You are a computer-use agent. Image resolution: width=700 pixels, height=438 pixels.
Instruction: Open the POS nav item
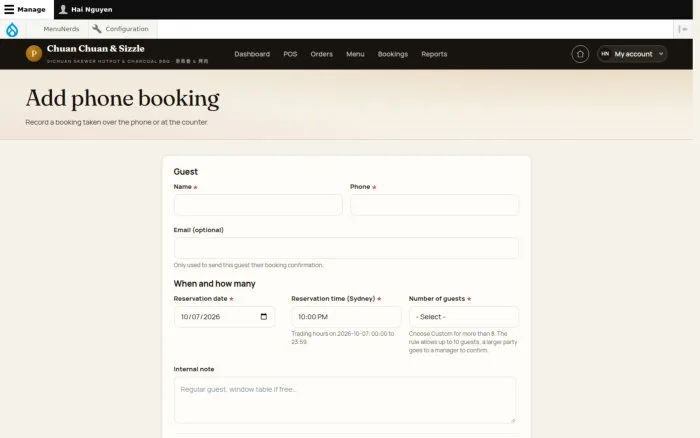click(x=290, y=54)
